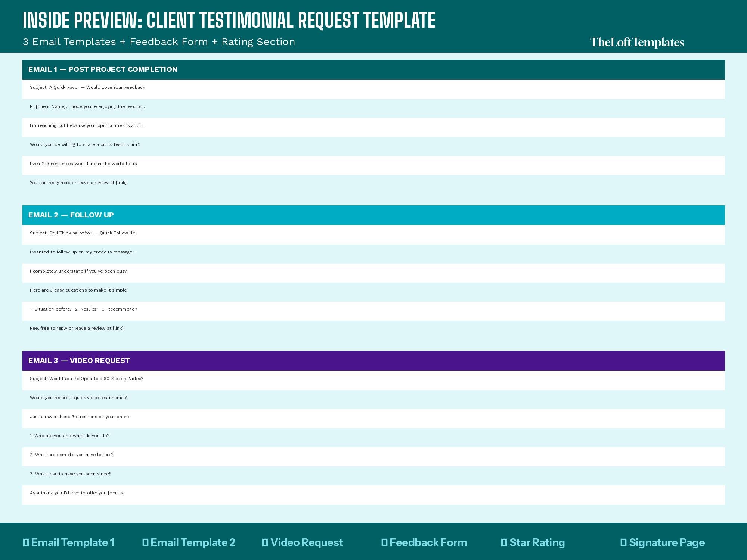Select 'I completely understand if you've been busy!'
Screen dimensions: 747x560
coord(79,271)
